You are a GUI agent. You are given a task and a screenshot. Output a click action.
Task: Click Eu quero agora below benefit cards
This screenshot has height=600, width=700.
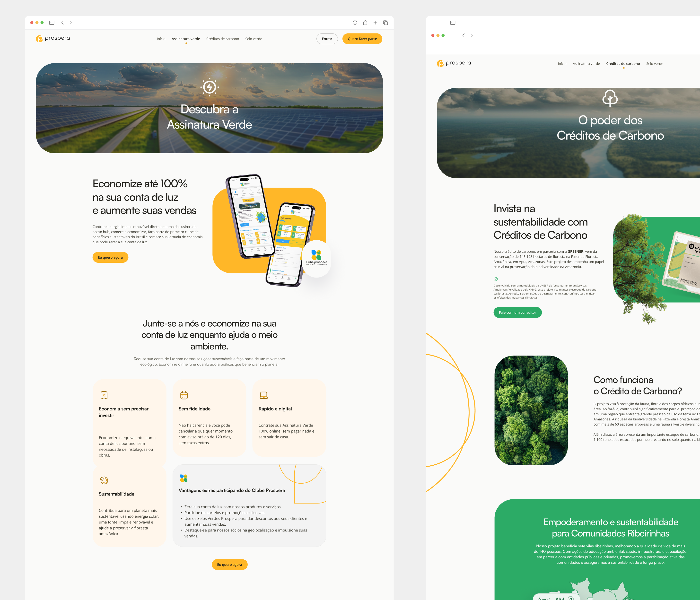[230, 565]
